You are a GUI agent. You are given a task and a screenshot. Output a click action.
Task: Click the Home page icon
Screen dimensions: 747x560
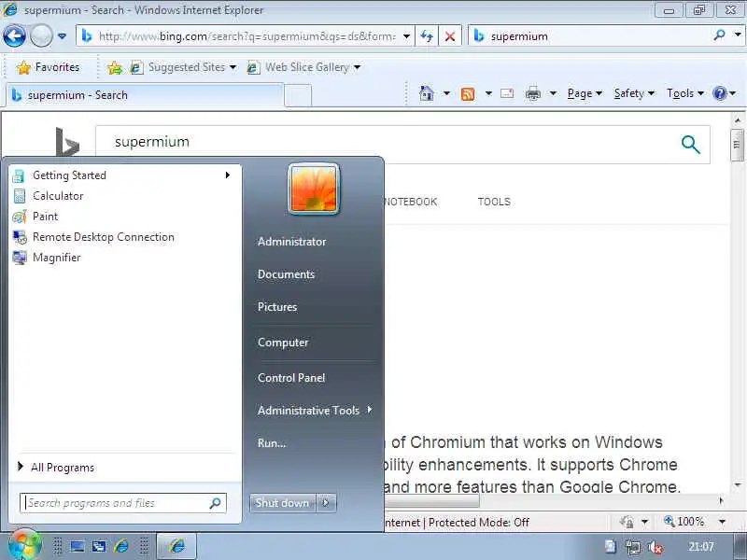click(x=427, y=93)
